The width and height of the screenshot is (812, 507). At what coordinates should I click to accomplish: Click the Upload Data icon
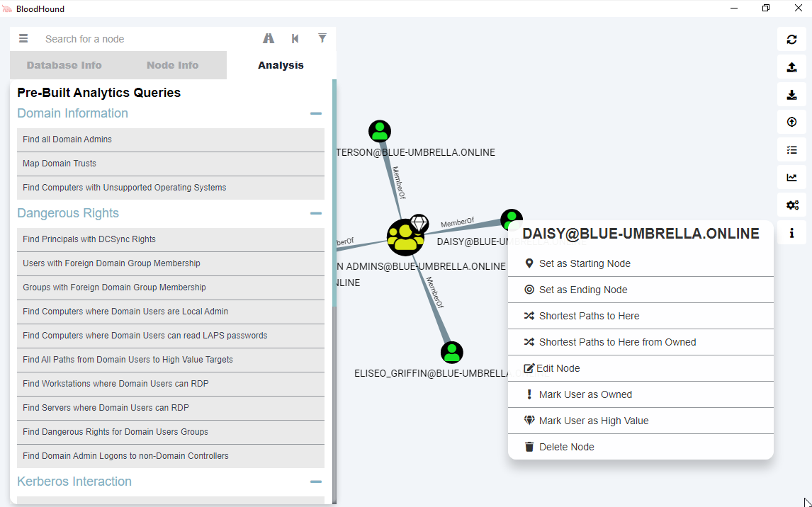click(791, 67)
